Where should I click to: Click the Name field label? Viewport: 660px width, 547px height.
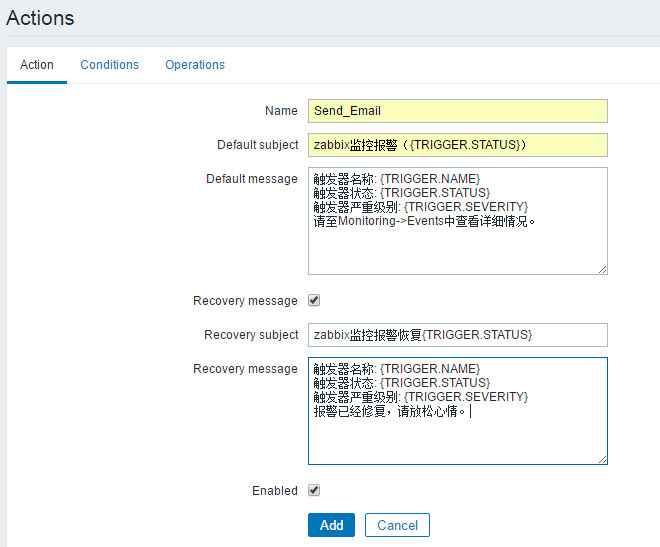(x=281, y=111)
